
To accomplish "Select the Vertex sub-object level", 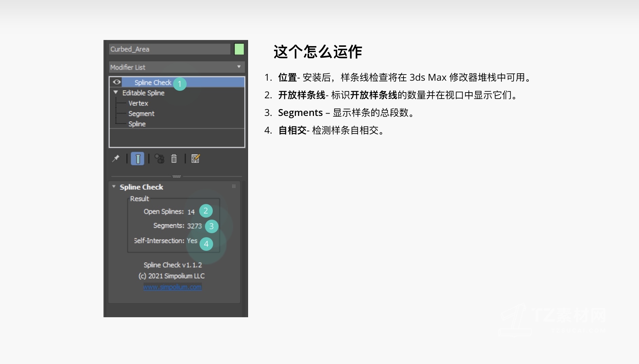I will pyautogui.click(x=138, y=103).
